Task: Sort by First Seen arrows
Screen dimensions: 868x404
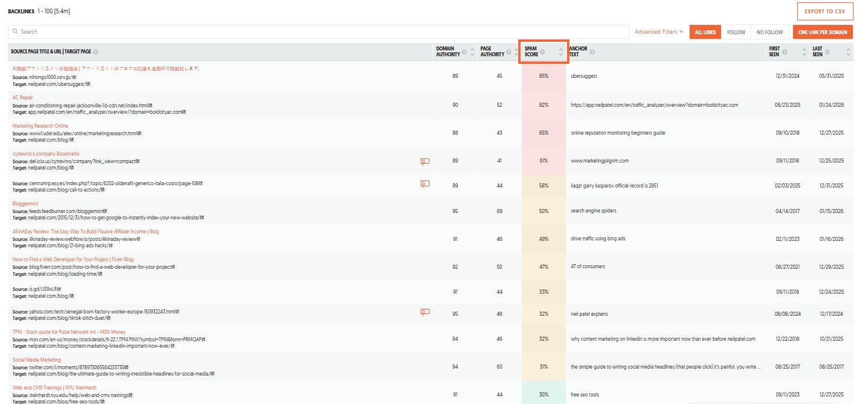Action: (x=804, y=52)
